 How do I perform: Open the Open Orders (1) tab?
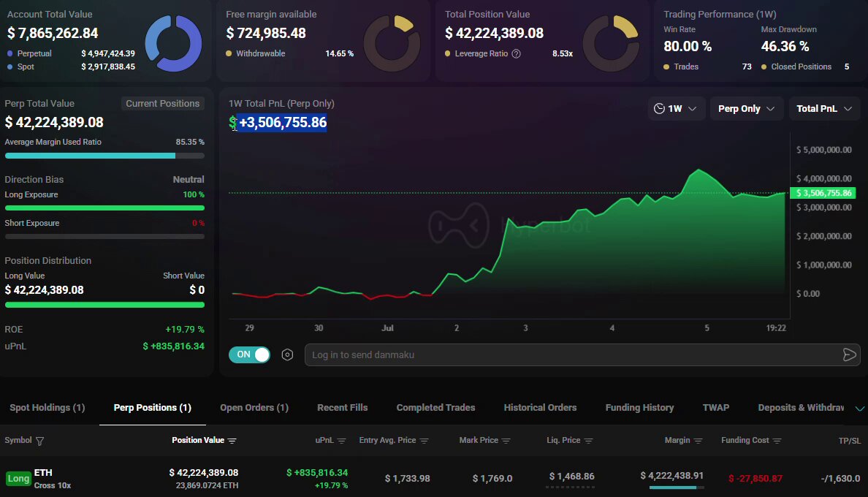click(x=254, y=407)
